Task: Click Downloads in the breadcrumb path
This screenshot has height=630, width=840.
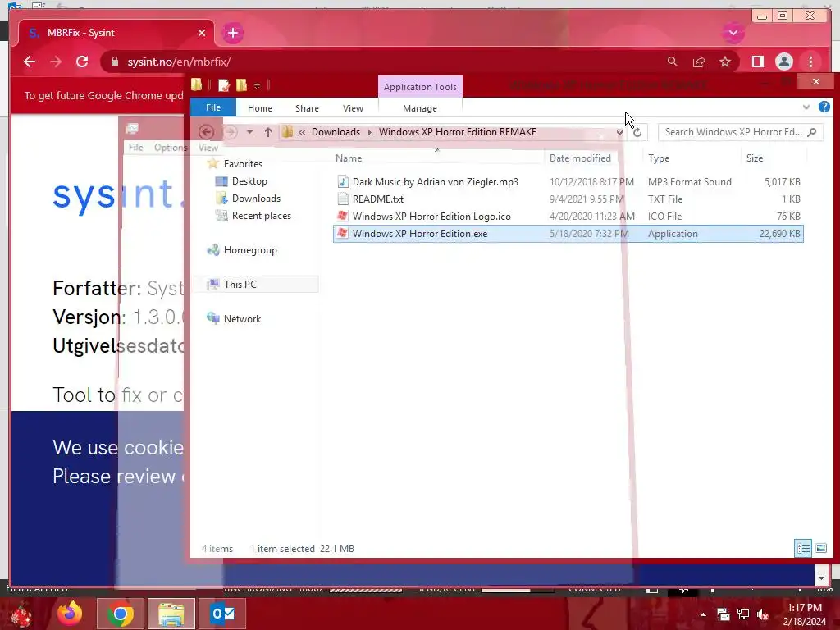Action: pyautogui.click(x=336, y=132)
